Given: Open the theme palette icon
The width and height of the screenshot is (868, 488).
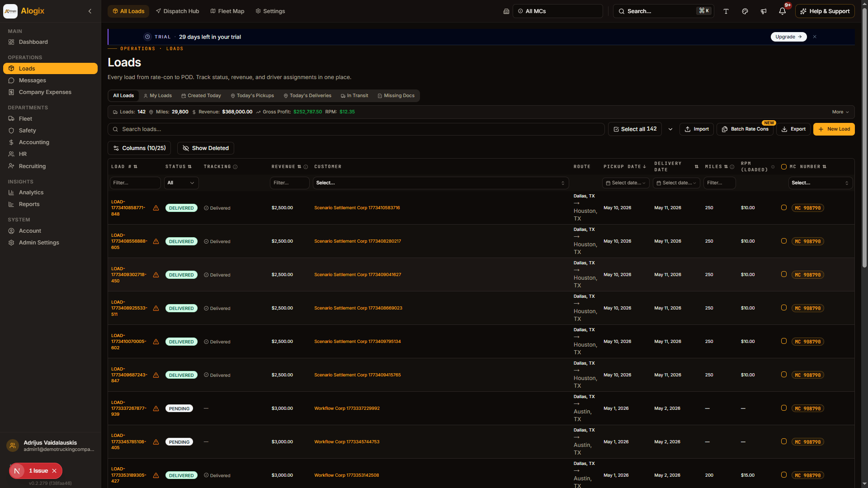Looking at the screenshot, I should coord(745,11).
